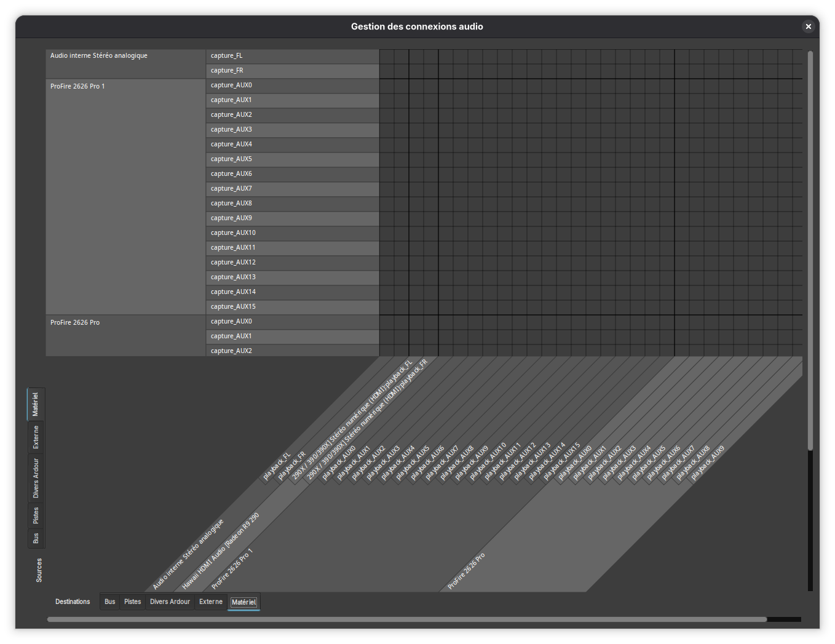The width and height of the screenshot is (835, 644).
Task: Select the Divers Ardour sources vertical tab
Action: [x=36, y=478]
